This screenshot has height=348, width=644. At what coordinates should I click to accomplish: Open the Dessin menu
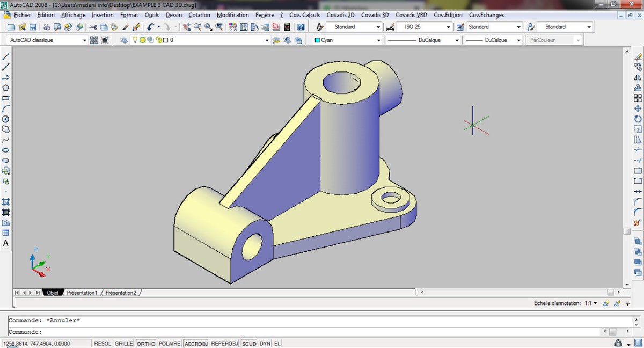coord(173,15)
